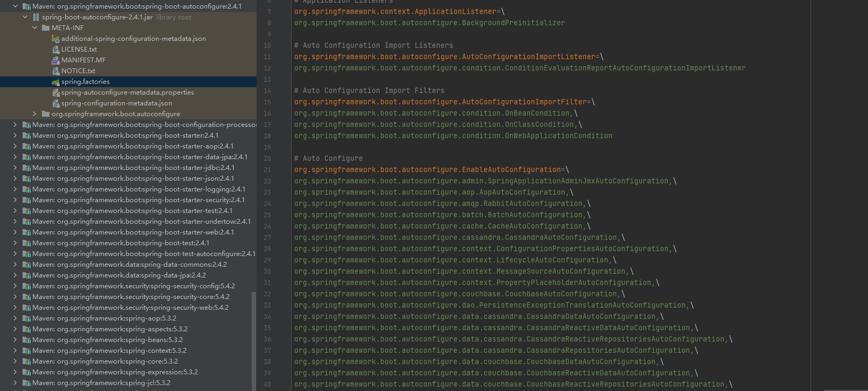Image resolution: width=868 pixels, height=391 pixels.
Task: Click the org.springframework.boot.autoconfigure package folder icon
Action: point(46,114)
